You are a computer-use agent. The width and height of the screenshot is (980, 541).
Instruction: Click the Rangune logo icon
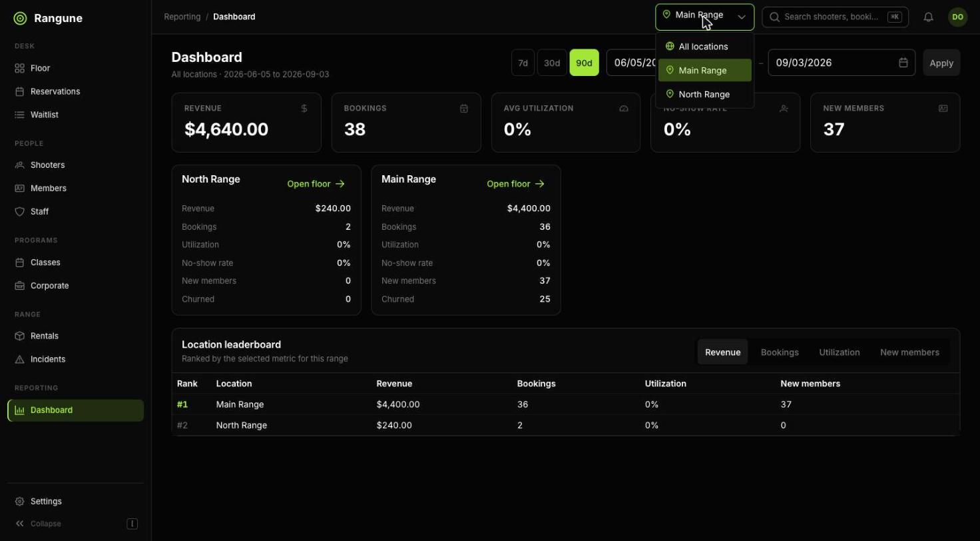click(x=20, y=18)
